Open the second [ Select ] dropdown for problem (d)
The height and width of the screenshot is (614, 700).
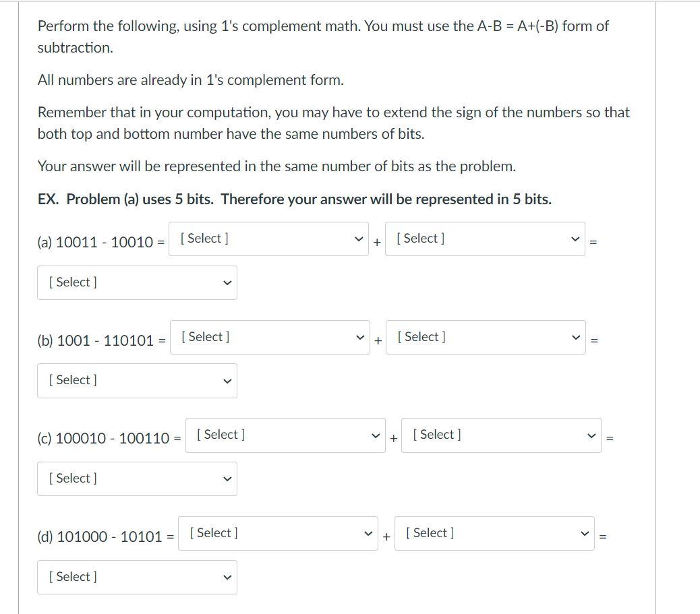[494, 533]
